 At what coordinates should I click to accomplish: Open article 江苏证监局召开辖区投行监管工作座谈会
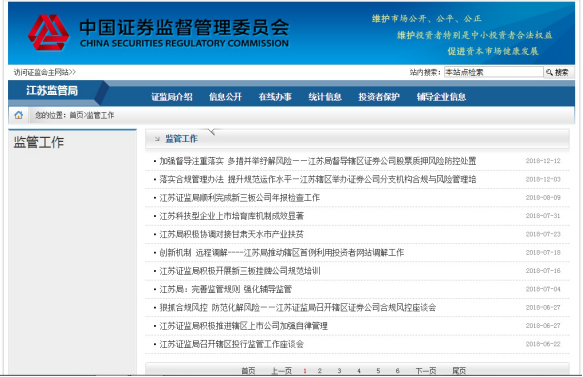click(x=232, y=344)
